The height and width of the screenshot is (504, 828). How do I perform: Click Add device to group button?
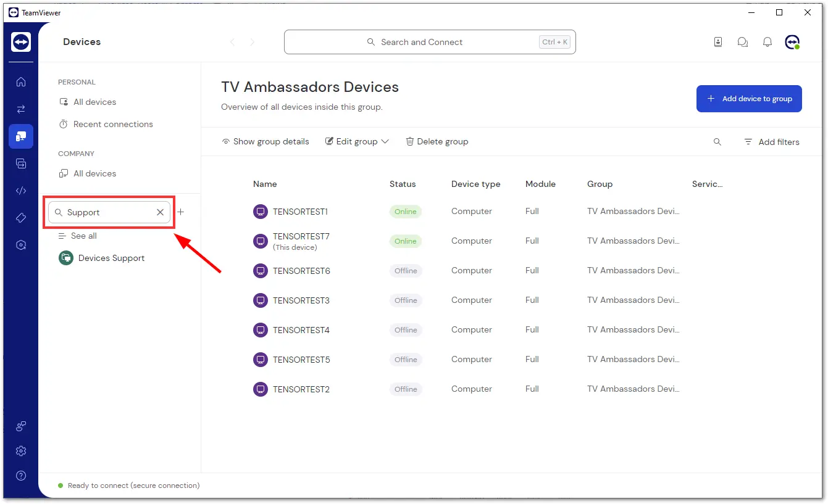pos(749,99)
